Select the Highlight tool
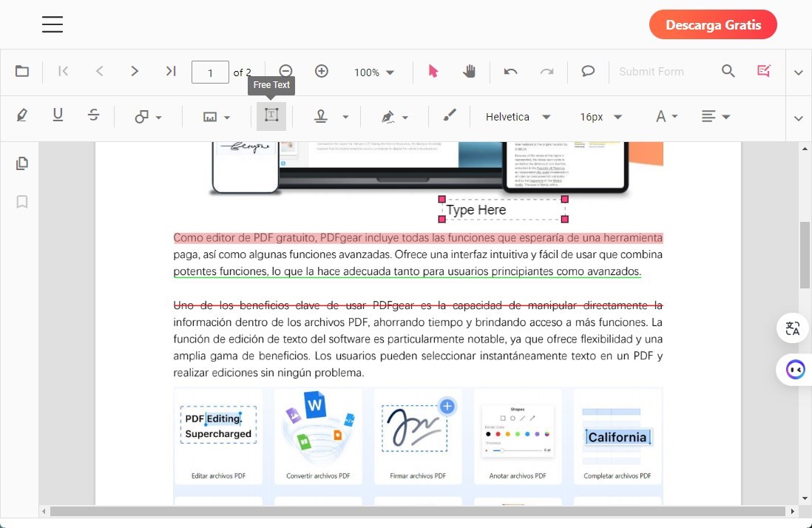The image size is (812, 528). (22, 115)
